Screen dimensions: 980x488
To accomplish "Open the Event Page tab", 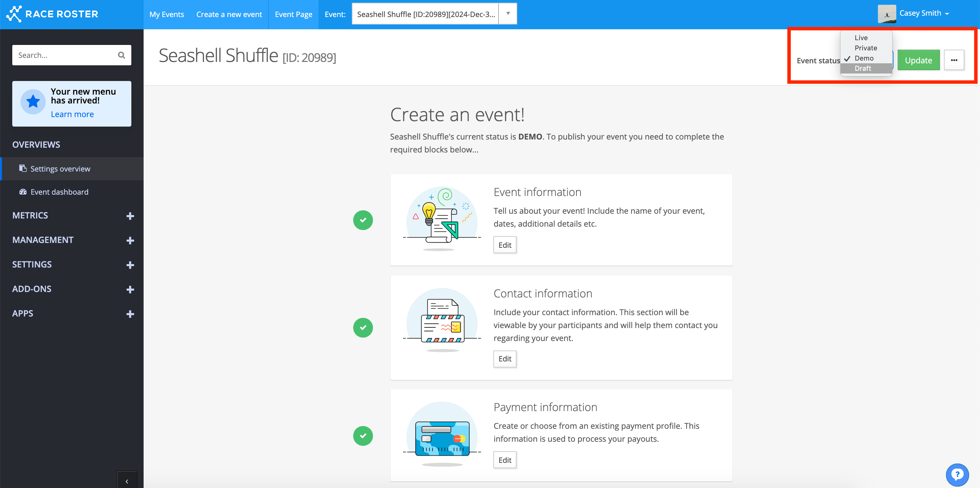I will tap(293, 14).
